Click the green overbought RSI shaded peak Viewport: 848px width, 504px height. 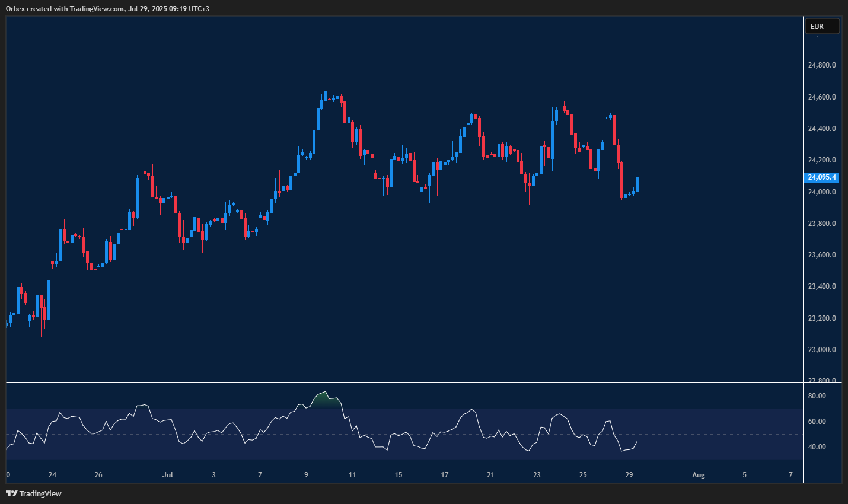[x=323, y=400]
